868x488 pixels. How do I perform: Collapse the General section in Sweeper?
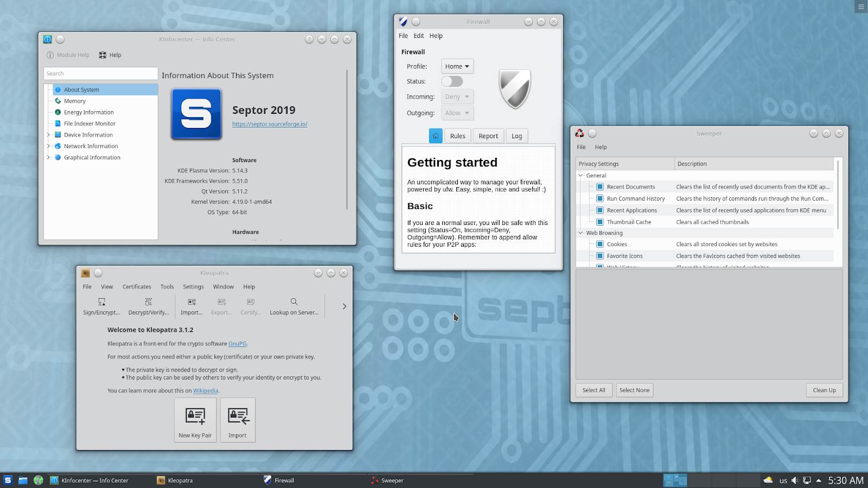tap(580, 176)
